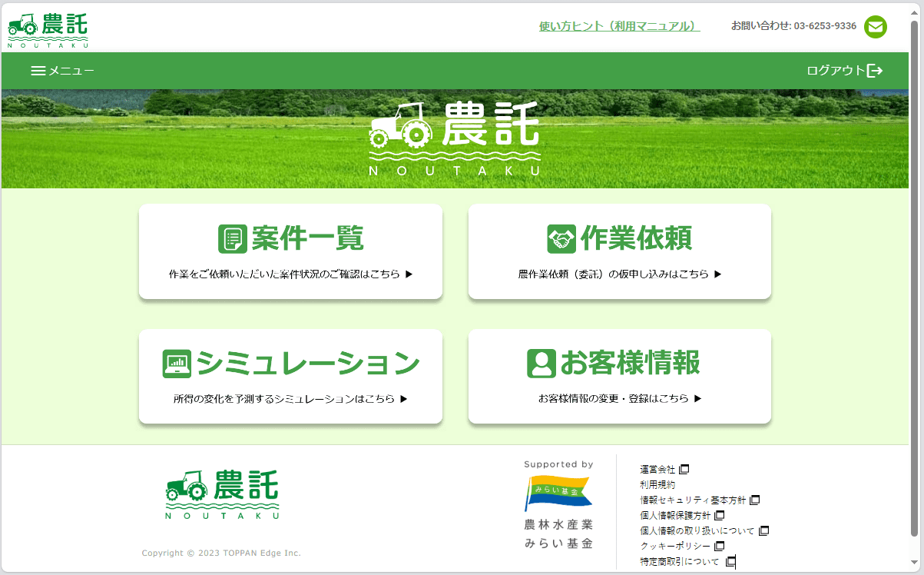Viewport: 924px width, 575px height.
Task: Open the 特定商取引について link
Action: pyautogui.click(x=680, y=562)
